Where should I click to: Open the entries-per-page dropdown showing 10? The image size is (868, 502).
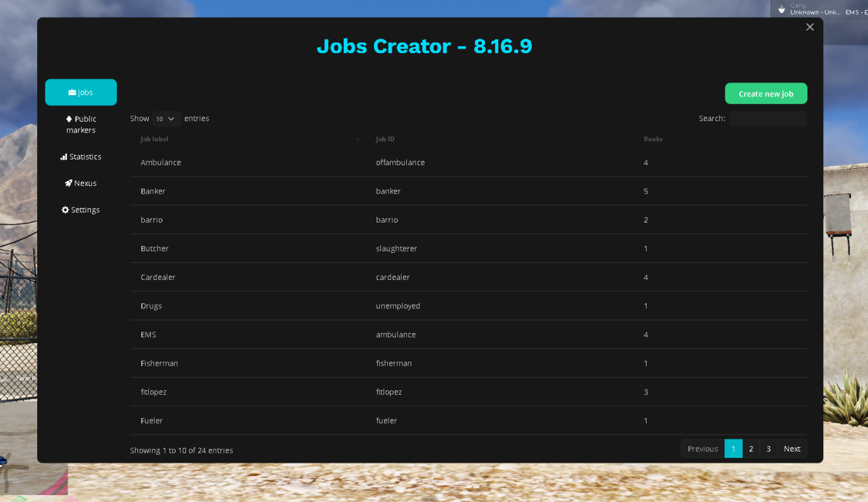166,119
